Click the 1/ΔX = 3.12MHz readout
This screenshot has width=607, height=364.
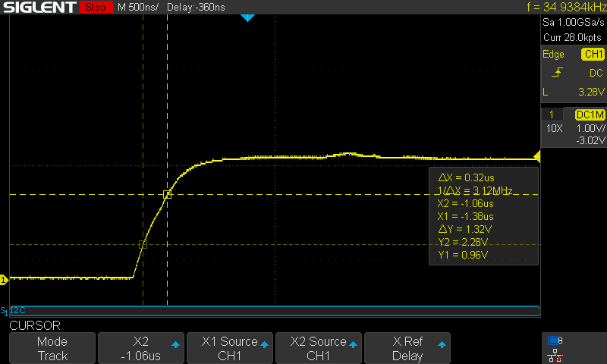[475, 190]
